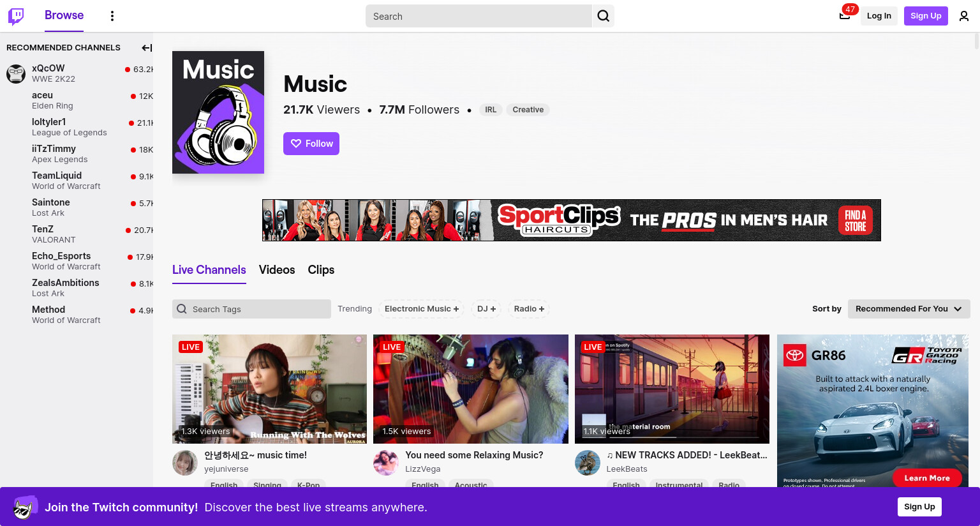The image size is (980, 526).
Task: Click the '7.7M Followers' text
Action: click(x=419, y=110)
